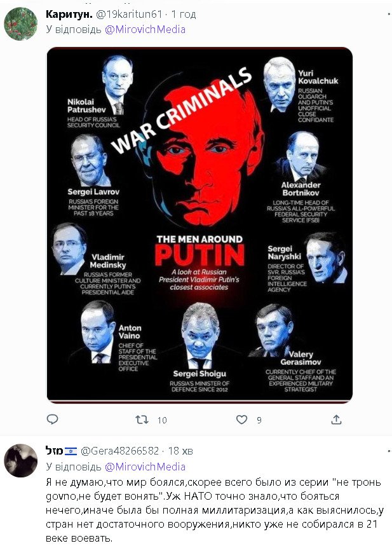Retweet the War Criminals image post

pyautogui.click(x=142, y=420)
